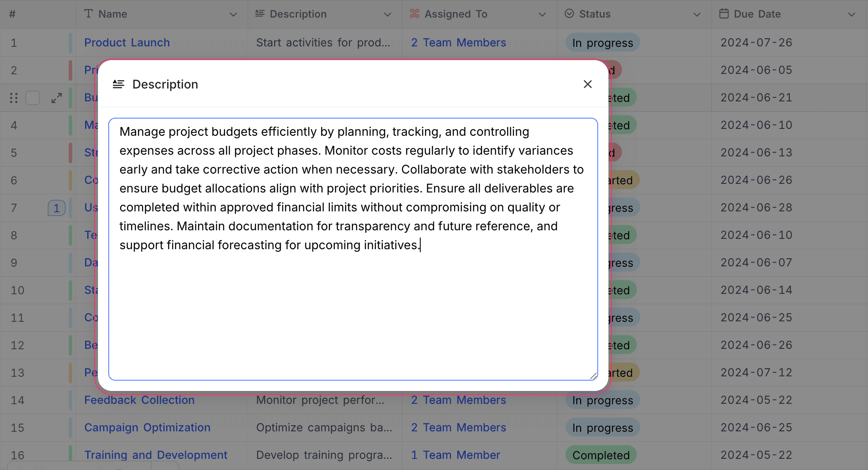
Task: Click the expand record arrows icon on row 3
Action: 57,98
